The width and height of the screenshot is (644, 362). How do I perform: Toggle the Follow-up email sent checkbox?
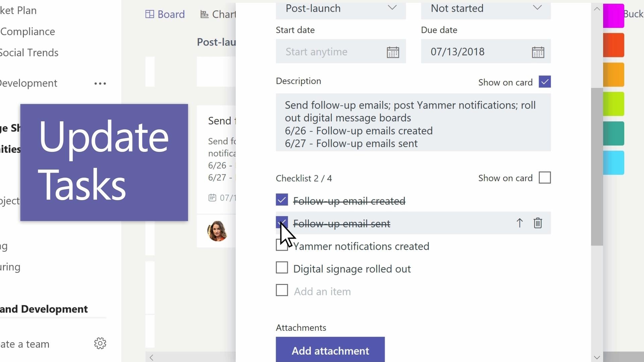[x=282, y=223]
